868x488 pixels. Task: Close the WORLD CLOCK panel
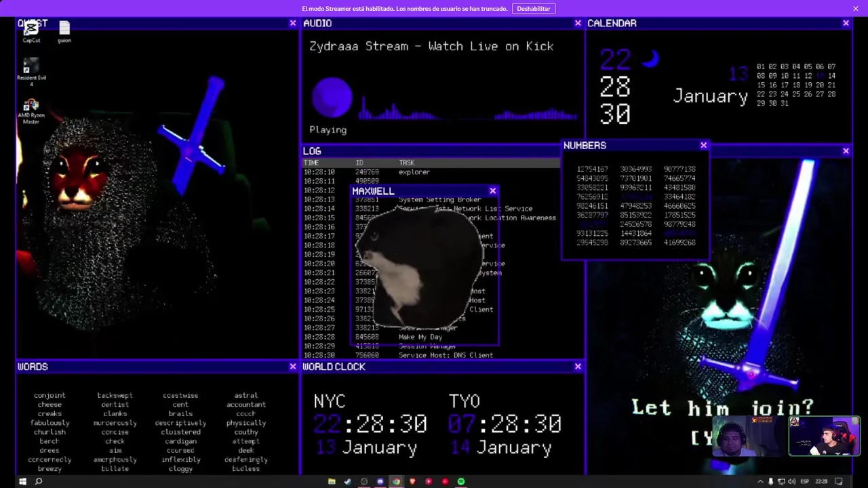578,367
